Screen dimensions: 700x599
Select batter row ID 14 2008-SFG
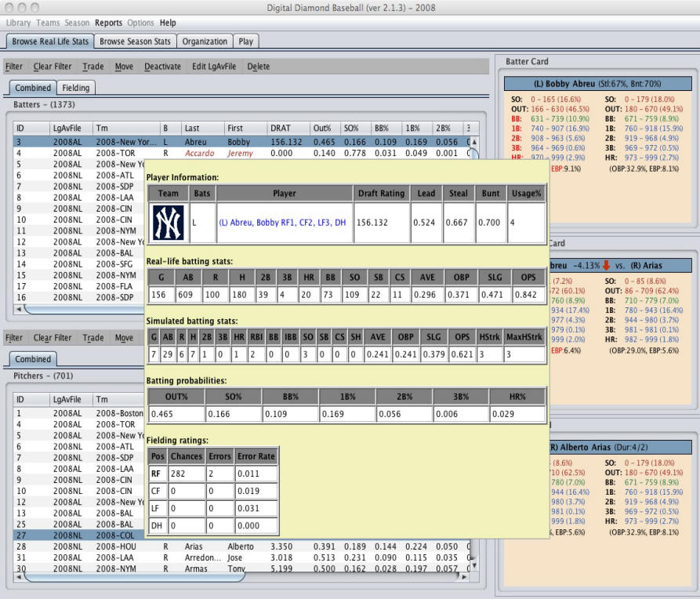click(x=79, y=264)
